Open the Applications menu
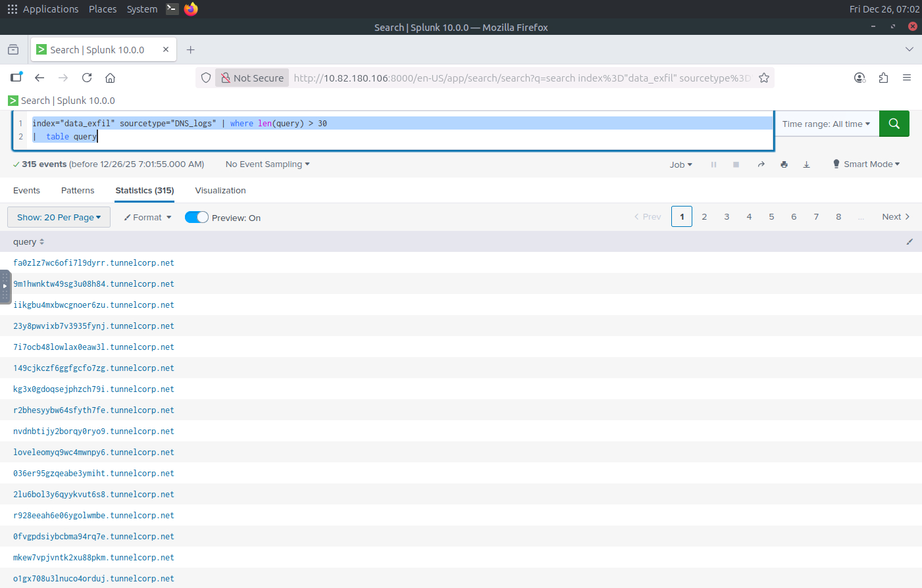This screenshot has width=922, height=588. (x=51, y=9)
